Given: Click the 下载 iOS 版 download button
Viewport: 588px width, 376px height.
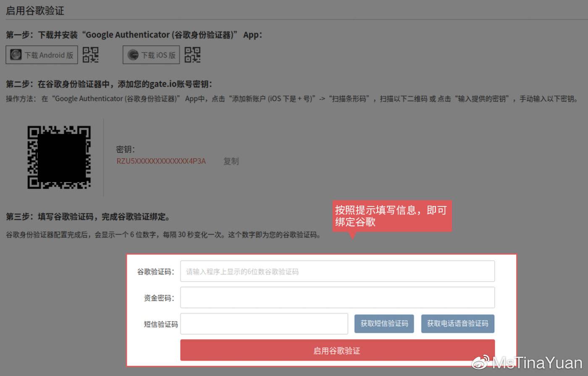Looking at the screenshot, I should [151, 55].
